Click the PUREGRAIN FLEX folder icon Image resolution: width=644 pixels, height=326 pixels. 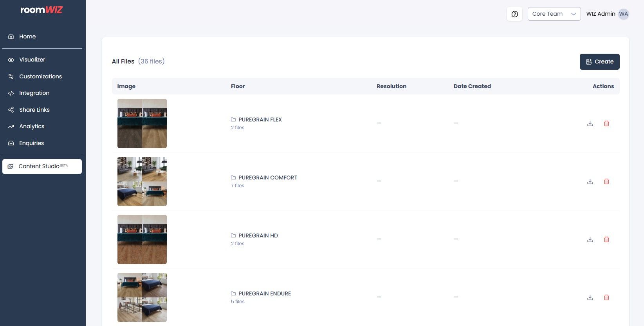coord(233,120)
